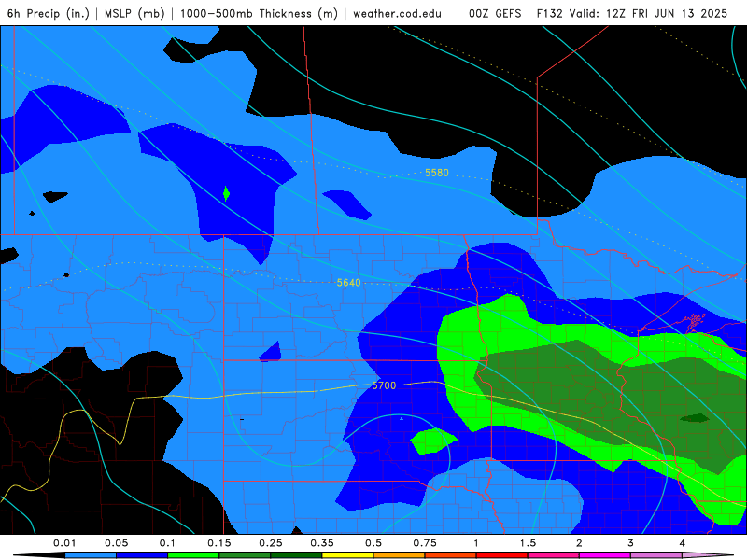Screen dimensions: 747x560
Task: Click the 1.5 legend value
Action: pyautogui.click(x=528, y=543)
